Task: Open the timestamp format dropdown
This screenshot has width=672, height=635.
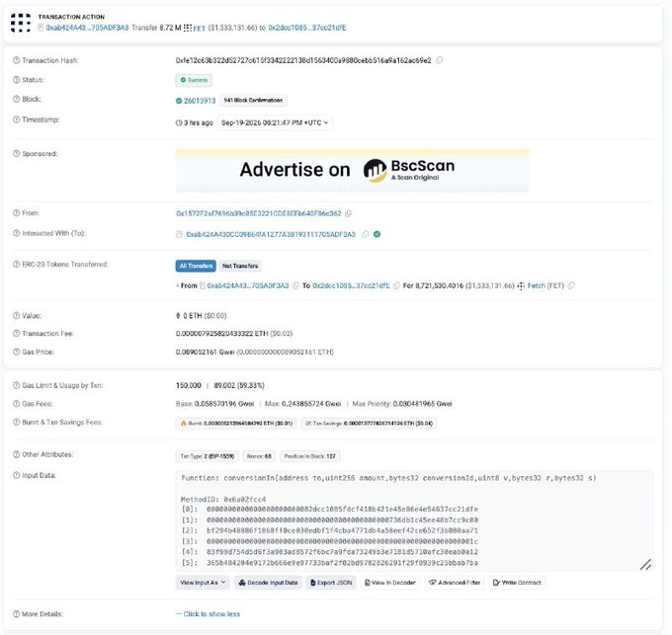Action: pos(275,122)
